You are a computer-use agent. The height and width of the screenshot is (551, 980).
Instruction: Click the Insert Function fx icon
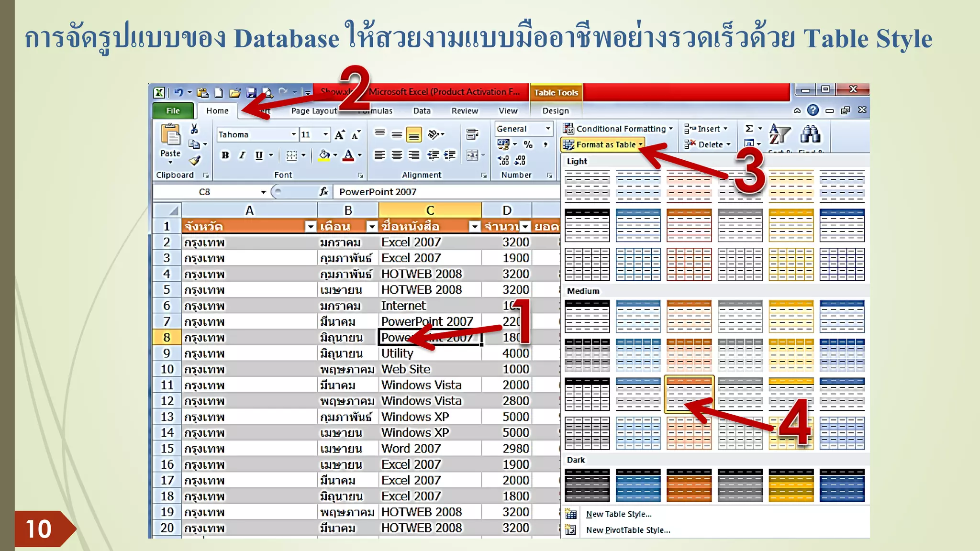324,192
